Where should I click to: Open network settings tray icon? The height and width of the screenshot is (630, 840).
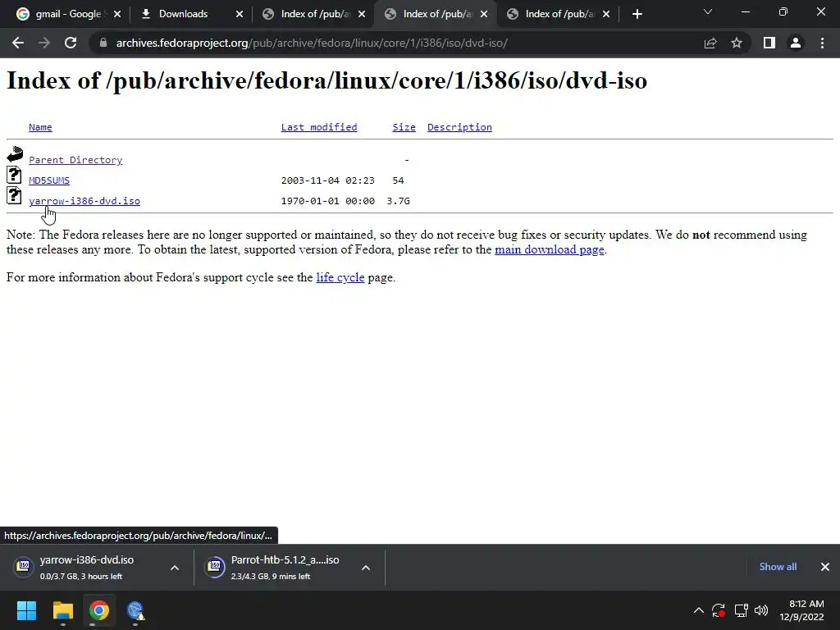[741, 610]
